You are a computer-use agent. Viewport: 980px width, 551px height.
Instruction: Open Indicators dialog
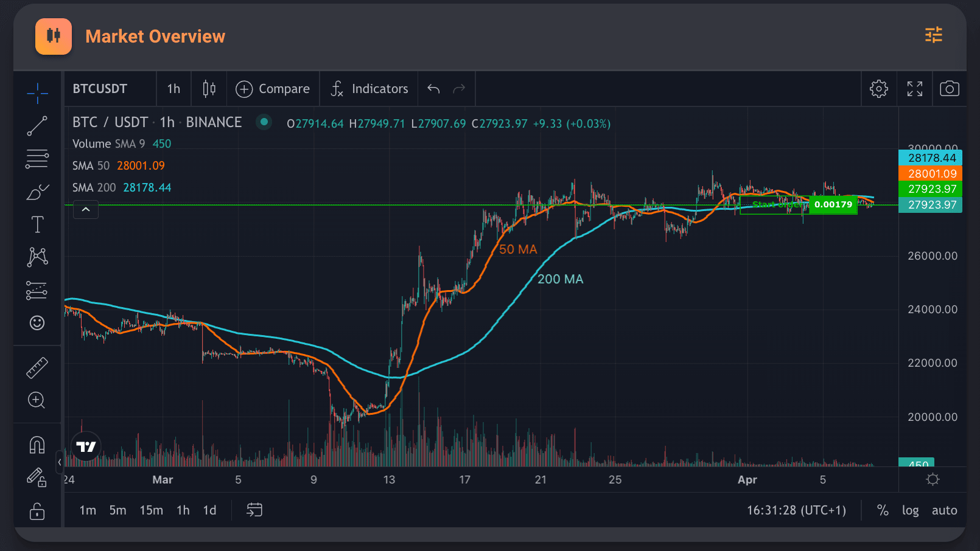[x=369, y=89]
